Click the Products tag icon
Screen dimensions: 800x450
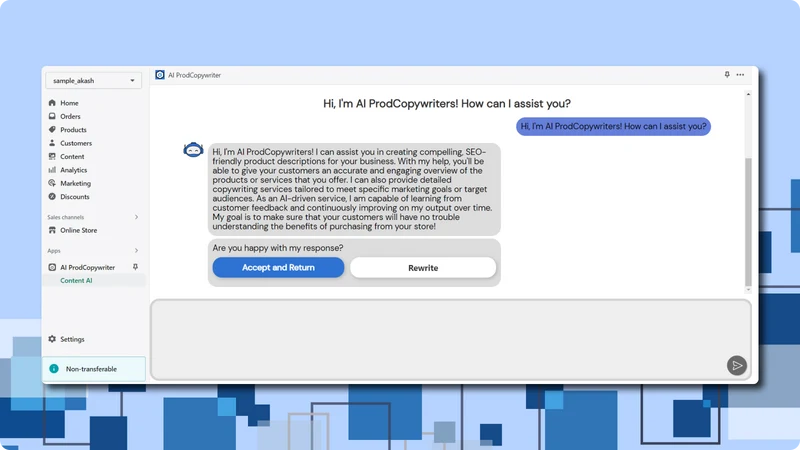[x=52, y=130]
